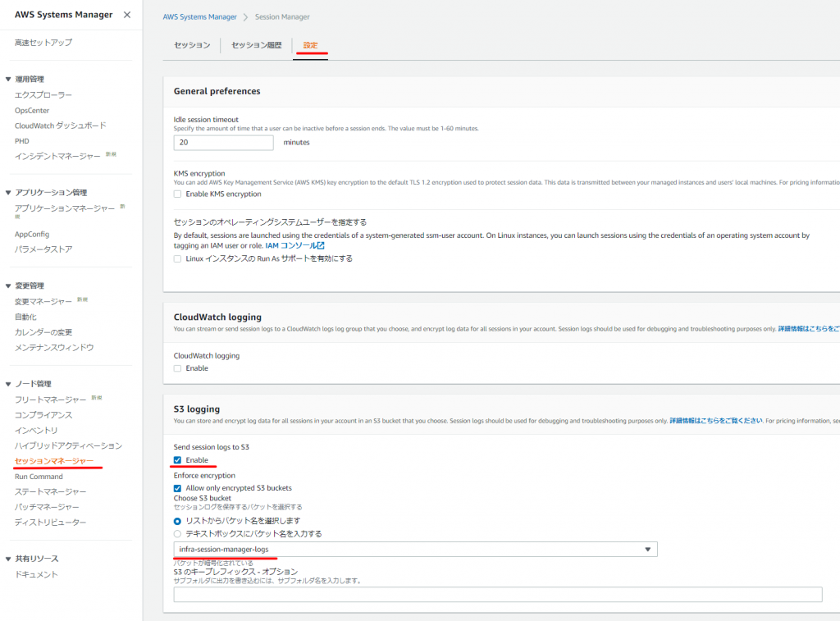
Task: Open Run Command in sidebar
Action: [x=39, y=477]
